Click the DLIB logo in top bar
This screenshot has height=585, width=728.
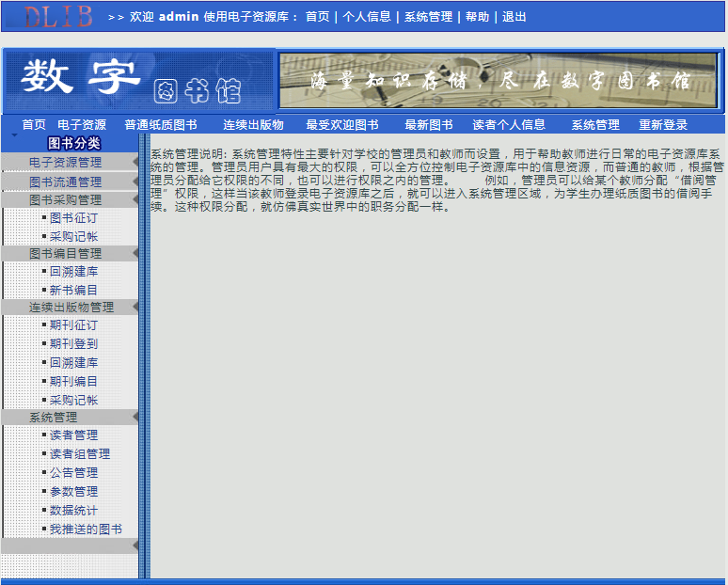pyautogui.click(x=58, y=16)
